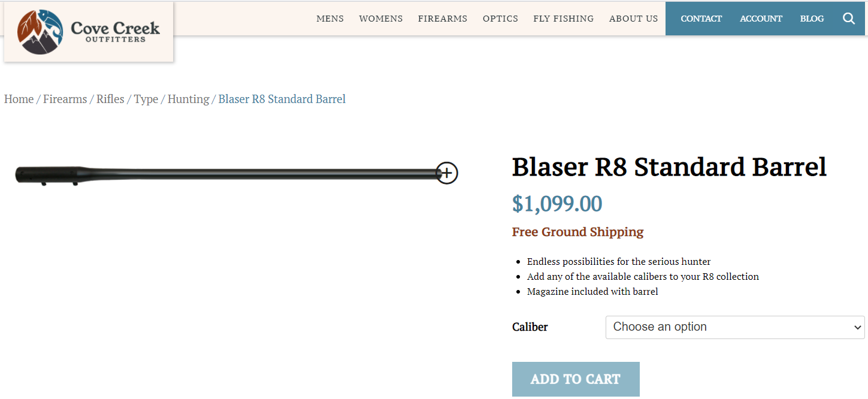Navigate to Firearms breadcrumb
This screenshot has width=868, height=399.
[65, 99]
